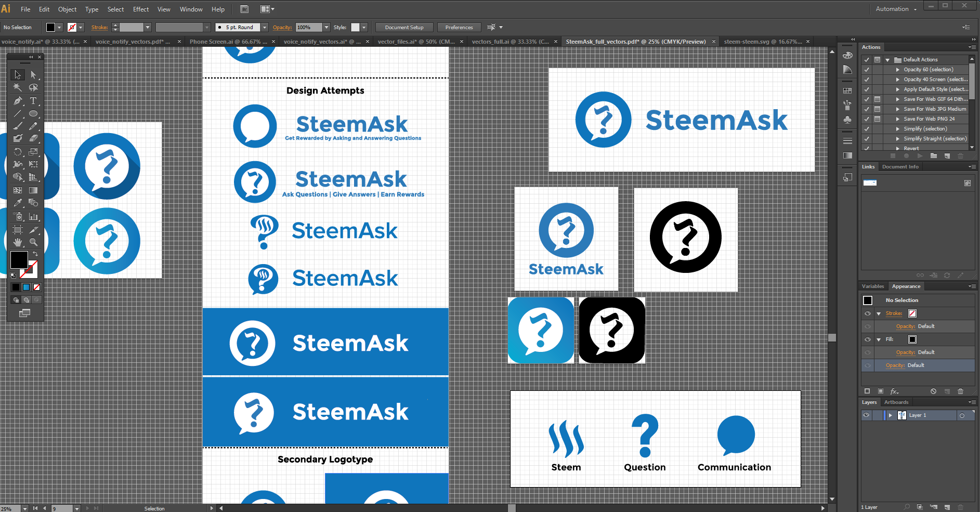Toggle checkmark for Simplify (selection) action
This screenshot has width=980, height=512.
[867, 129]
